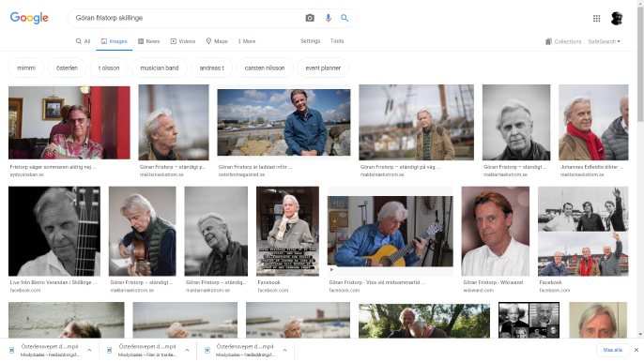Filter by the t olsson chip

(109, 68)
